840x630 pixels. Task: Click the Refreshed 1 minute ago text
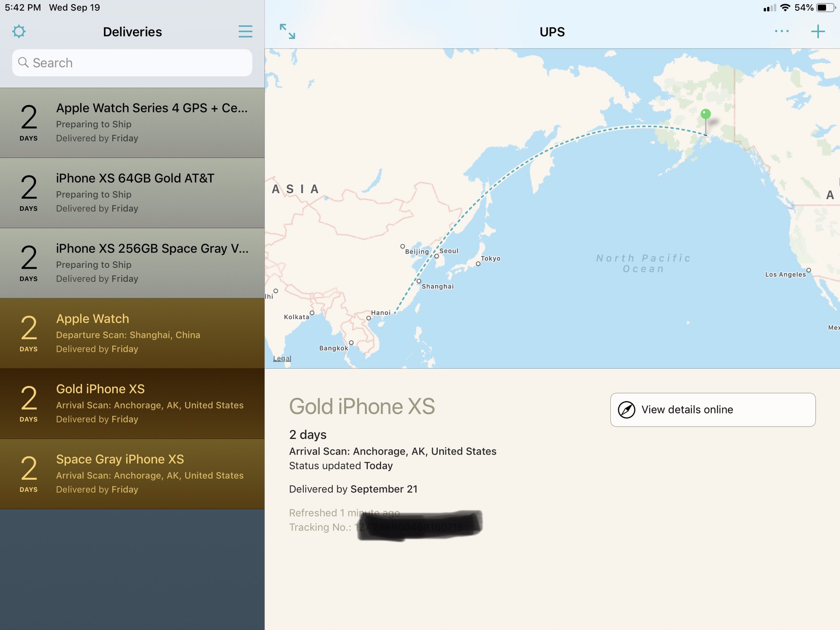coord(344,513)
